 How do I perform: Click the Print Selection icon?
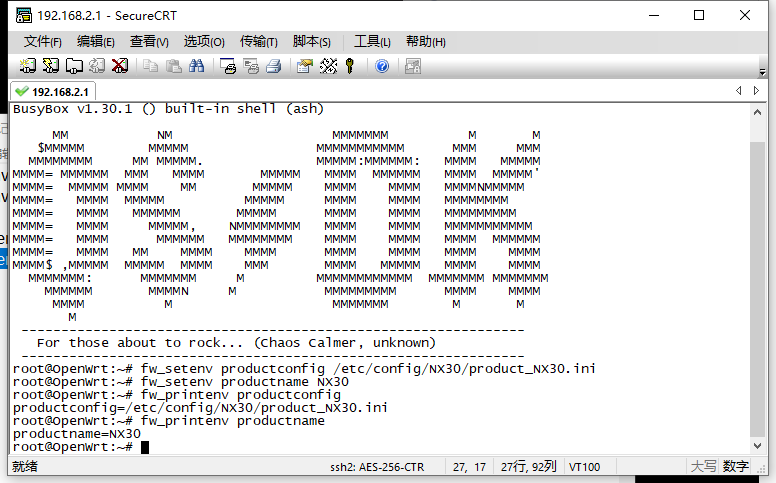coord(251,66)
